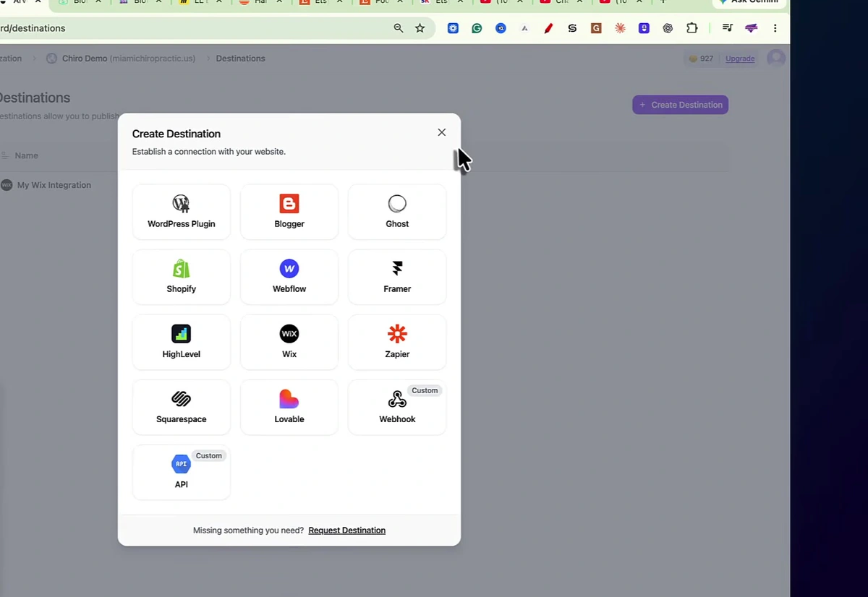This screenshot has height=597, width=868.
Task: Click the orange starburst extension icon
Action: [620, 28]
